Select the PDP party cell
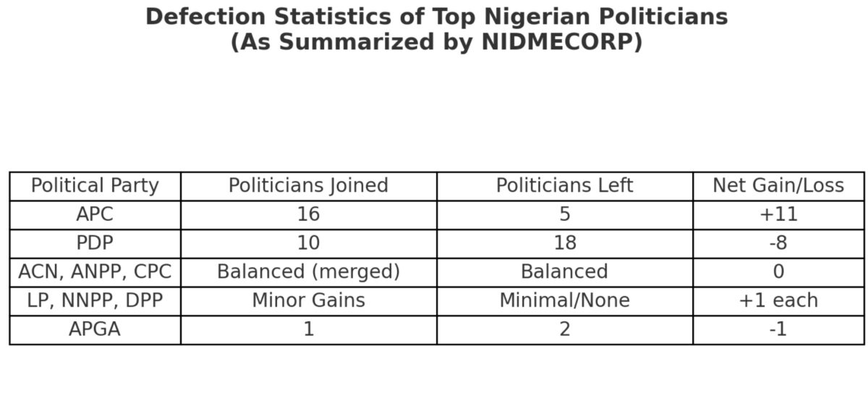The height and width of the screenshot is (406, 868). click(x=95, y=243)
